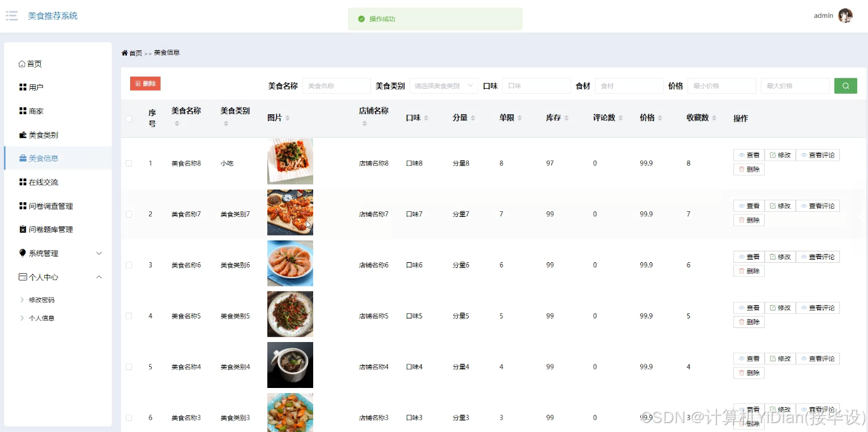
Task: Sort by 评论数 column arrows
Action: pos(621,118)
